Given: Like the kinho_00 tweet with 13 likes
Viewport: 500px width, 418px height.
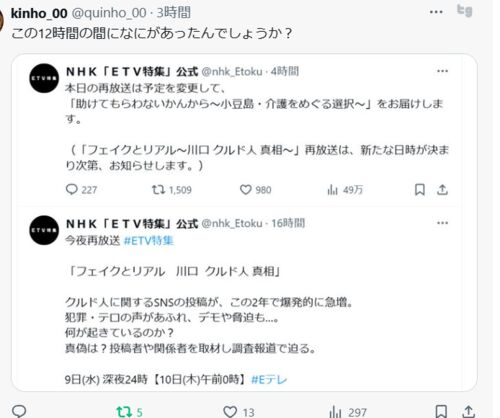Looking at the screenshot, I should (x=230, y=412).
